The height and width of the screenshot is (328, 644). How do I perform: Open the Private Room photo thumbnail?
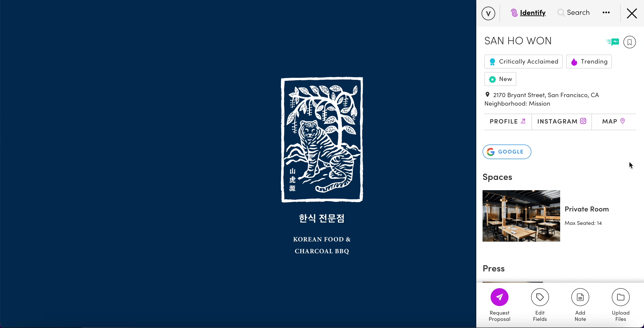tap(521, 216)
